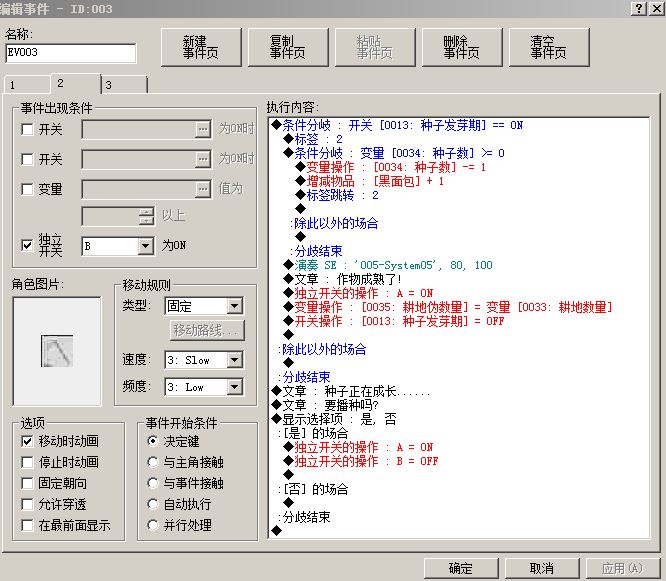Click 粘贴事件页 button
The image size is (666, 581).
pos(375,47)
